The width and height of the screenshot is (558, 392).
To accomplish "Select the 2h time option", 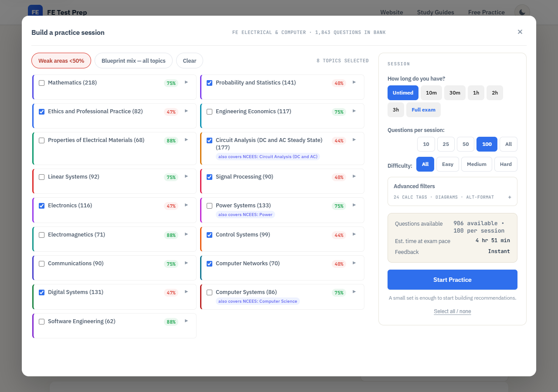I will coord(495,93).
